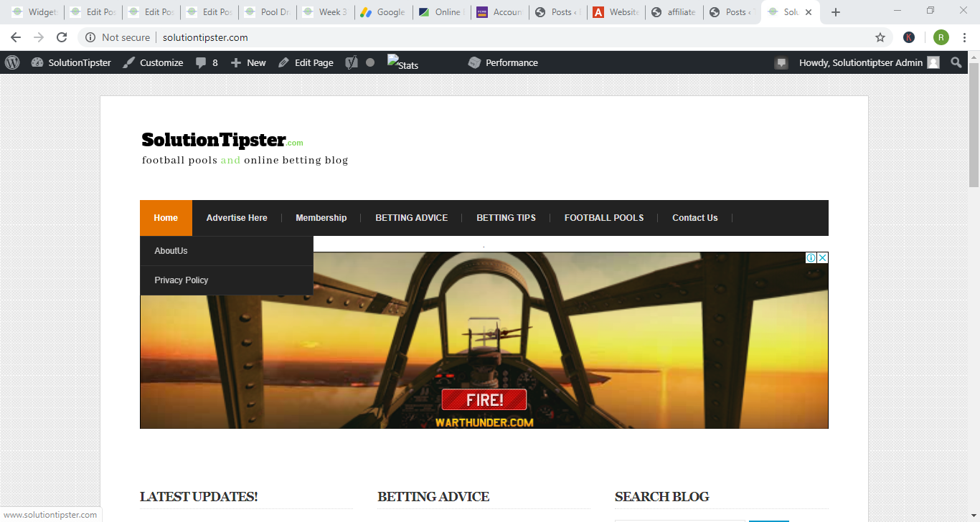
Task: Click the AdChoices info icon on ad
Action: 811,257
